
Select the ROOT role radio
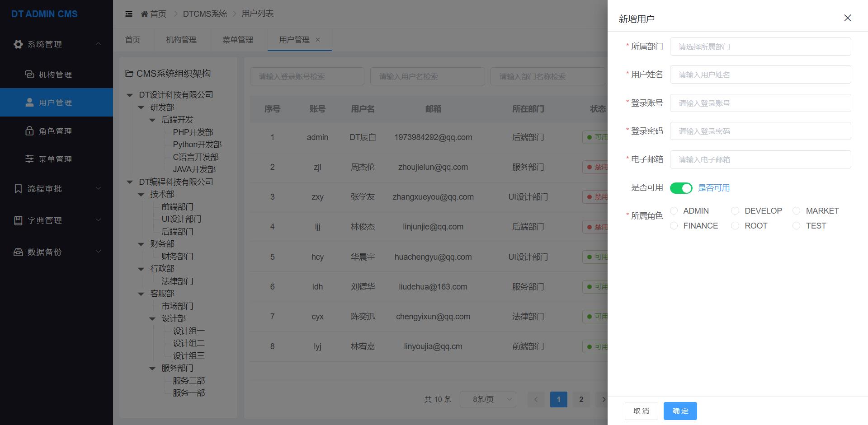tap(735, 226)
